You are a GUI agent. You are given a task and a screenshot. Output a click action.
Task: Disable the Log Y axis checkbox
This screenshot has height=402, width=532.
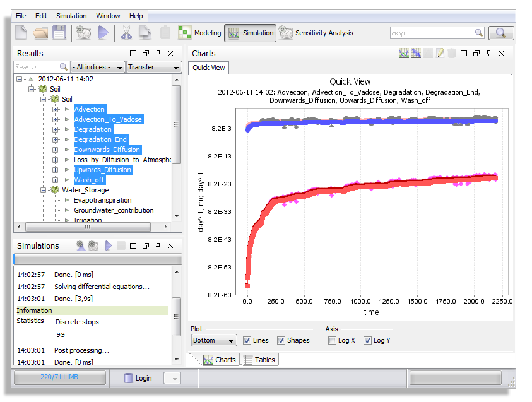point(367,340)
